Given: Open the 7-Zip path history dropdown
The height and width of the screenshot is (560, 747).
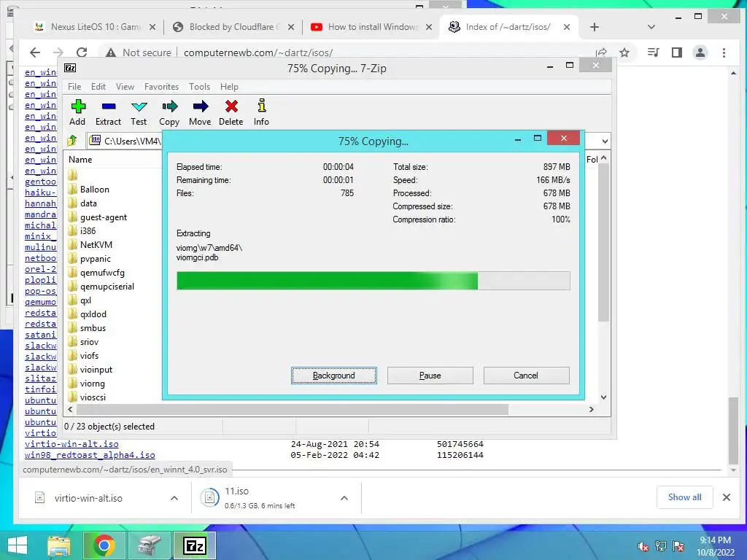Looking at the screenshot, I should (x=605, y=141).
